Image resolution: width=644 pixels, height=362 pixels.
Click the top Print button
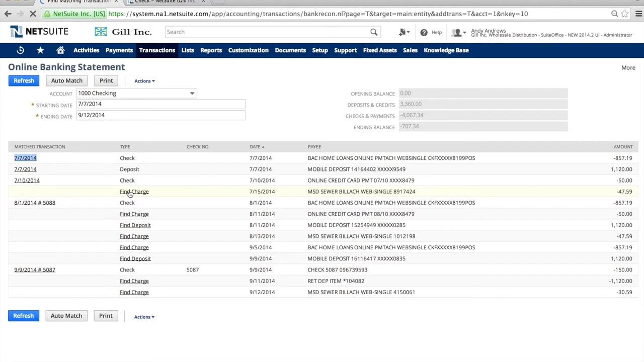(106, 80)
